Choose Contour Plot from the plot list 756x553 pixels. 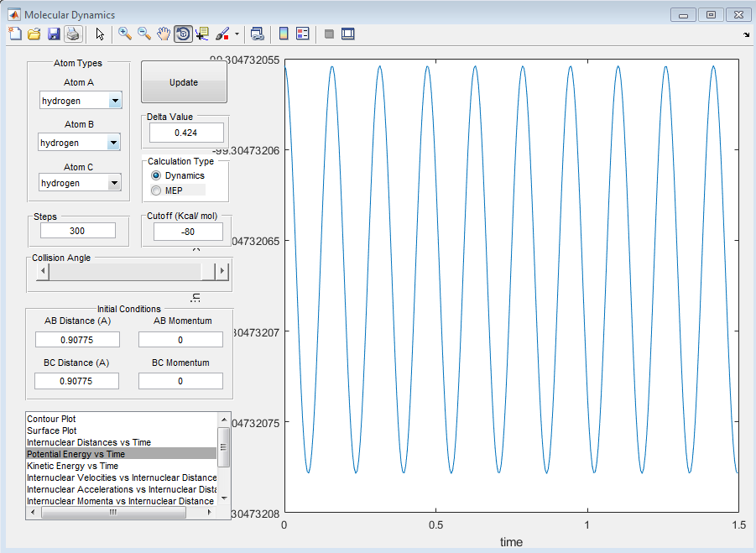click(52, 419)
